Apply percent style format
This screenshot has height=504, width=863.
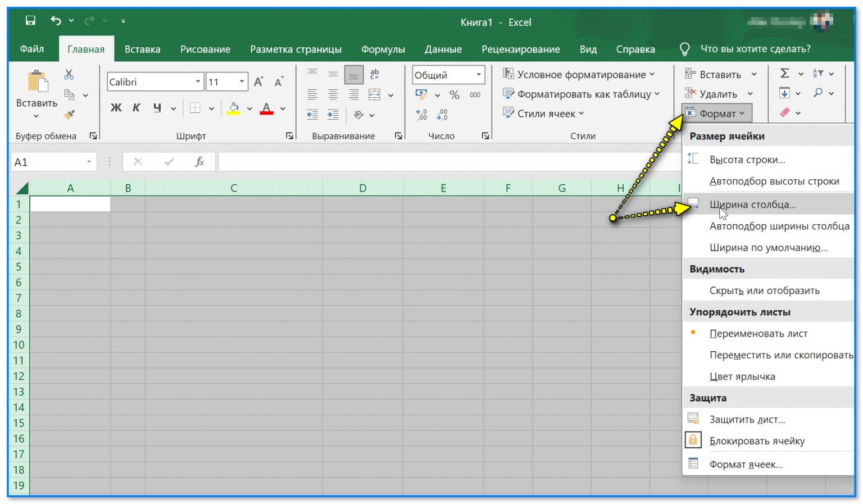[455, 95]
